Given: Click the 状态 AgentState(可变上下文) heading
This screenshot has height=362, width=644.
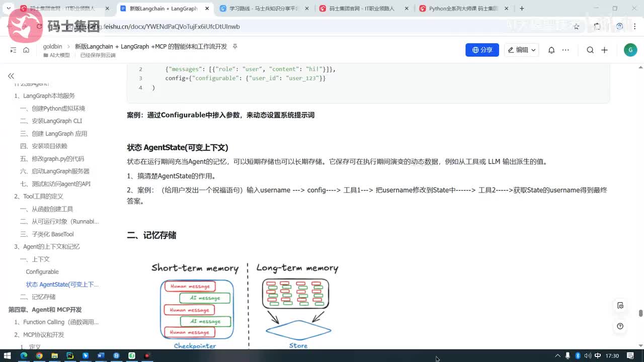Looking at the screenshot, I should click(x=178, y=147).
